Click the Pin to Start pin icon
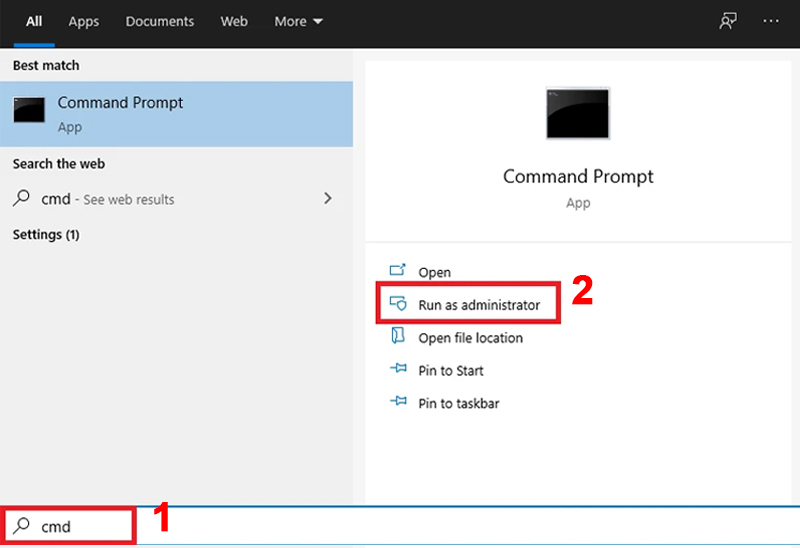800x548 pixels. click(x=398, y=368)
